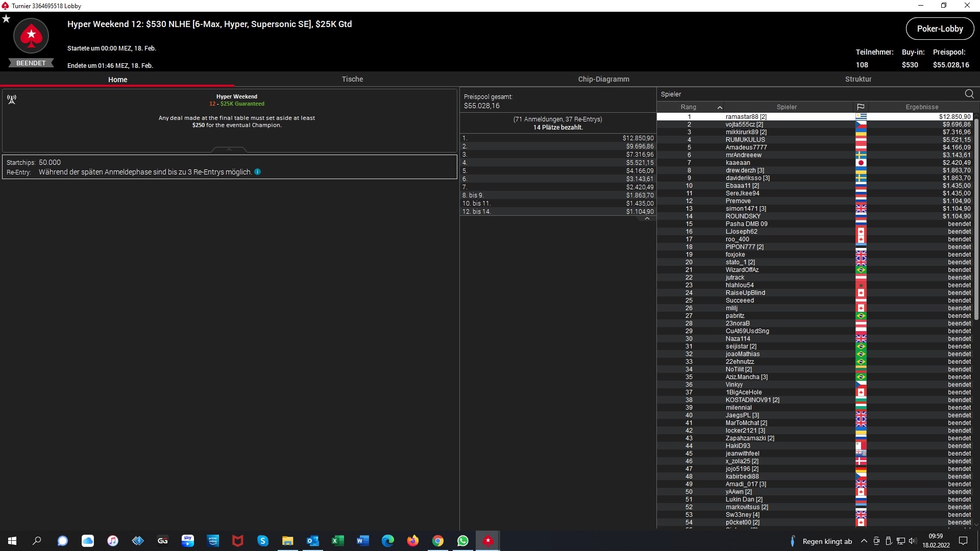Open WhatsApp from the taskbar
This screenshot has width=980, height=551.
pos(463,541)
